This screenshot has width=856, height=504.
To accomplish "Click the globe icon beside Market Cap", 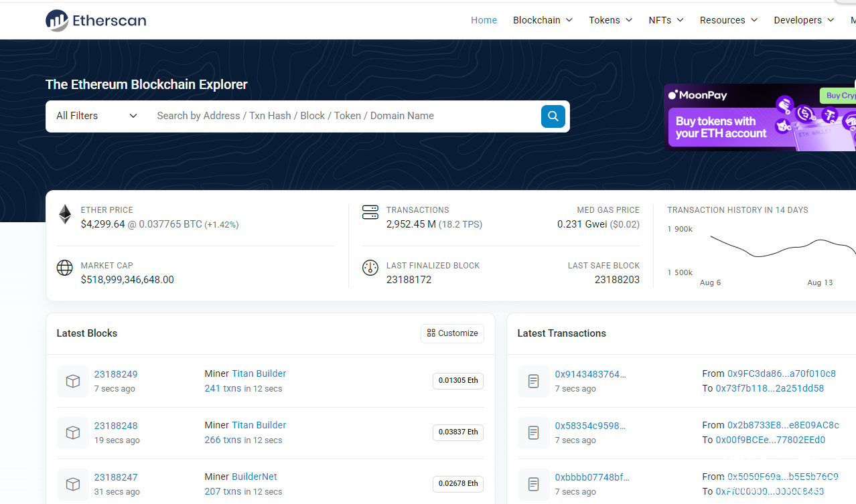I will (x=65, y=268).
